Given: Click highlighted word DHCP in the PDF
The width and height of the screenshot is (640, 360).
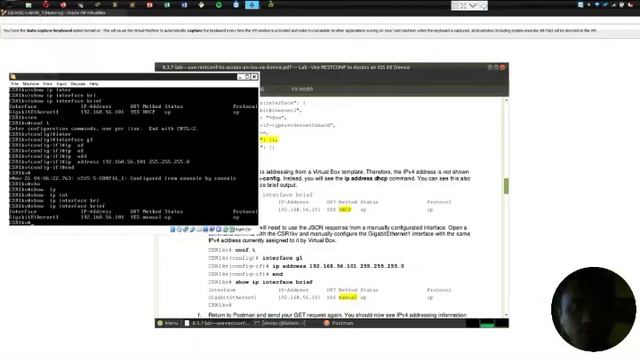Looking at the screenshot, I should pyautogui.click(x=345, y=210).
